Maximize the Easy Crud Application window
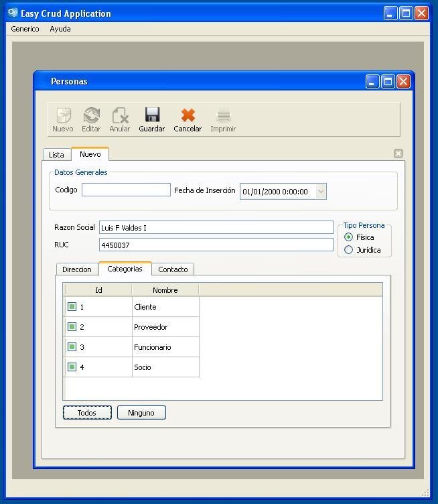This screenshot has height=504, width=438. (x=406, y=13)
